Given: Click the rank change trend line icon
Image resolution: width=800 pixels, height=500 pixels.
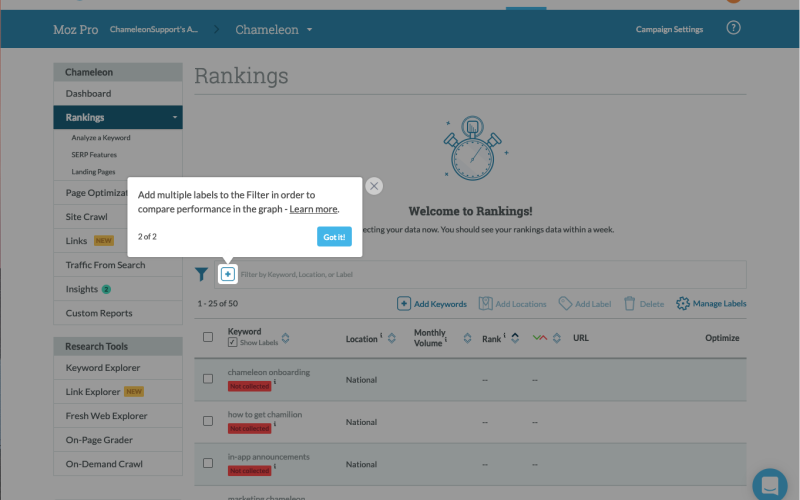Looking at the screenshot, I should (x=540, y=338).
